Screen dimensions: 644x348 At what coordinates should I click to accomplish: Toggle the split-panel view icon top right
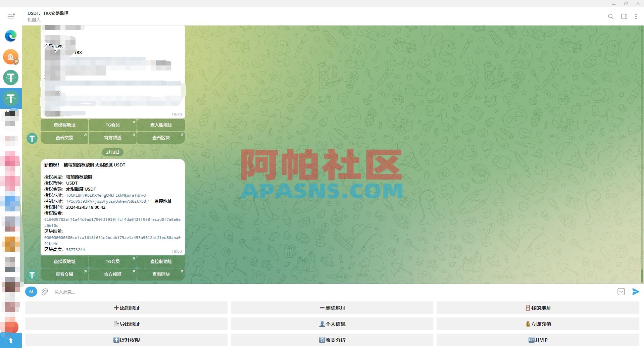(624, 16)
